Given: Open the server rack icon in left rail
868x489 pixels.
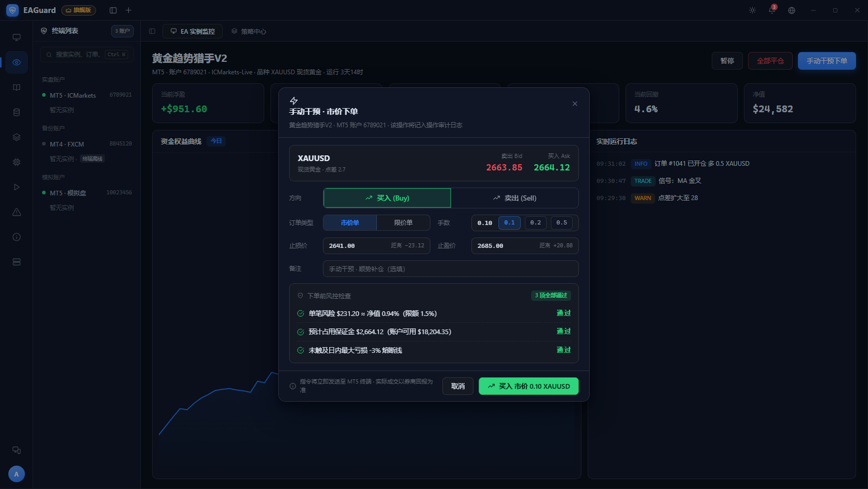Looking at the screenshot, I should coord(17,262).
